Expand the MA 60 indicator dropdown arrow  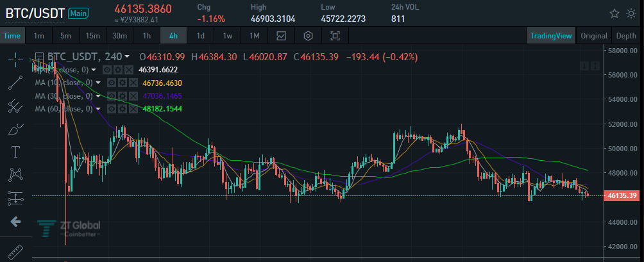[97, 109]
